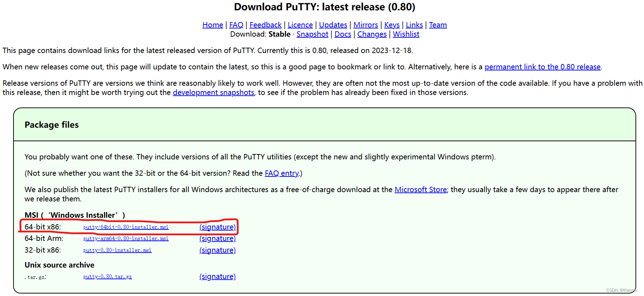Click the '64-bit Arm:' label
The height and width of the screenshot is (296, 644).
[x=44, y=238]
